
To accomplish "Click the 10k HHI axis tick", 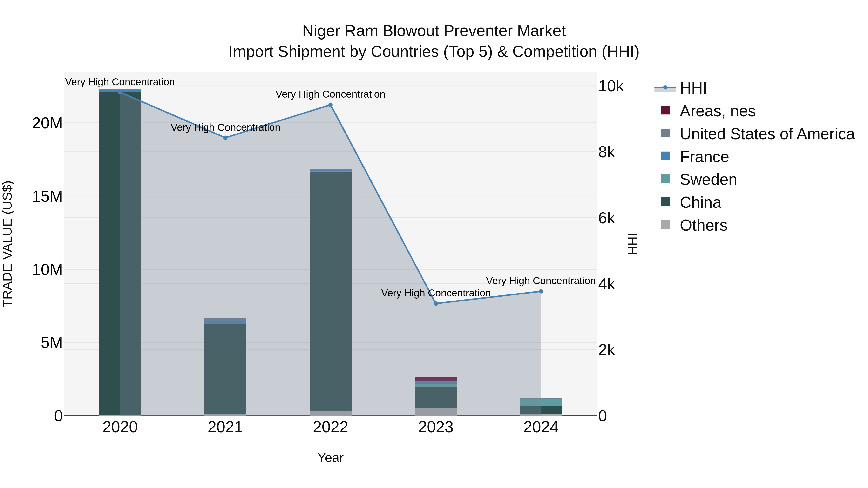I will click(611, 87).
